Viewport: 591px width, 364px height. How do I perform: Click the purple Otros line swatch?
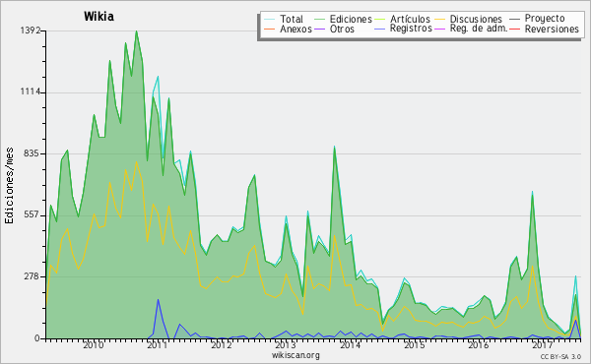[x=319, y=29]
